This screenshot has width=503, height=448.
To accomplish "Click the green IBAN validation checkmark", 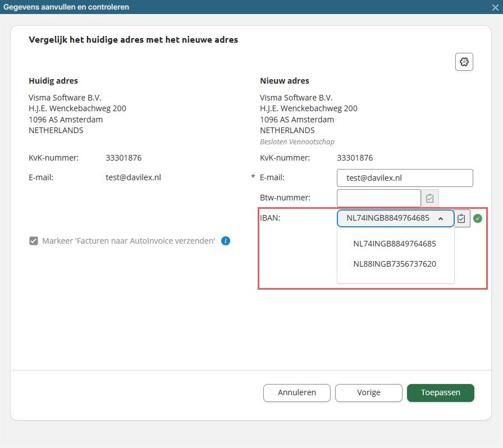I will tap(478, 218).
